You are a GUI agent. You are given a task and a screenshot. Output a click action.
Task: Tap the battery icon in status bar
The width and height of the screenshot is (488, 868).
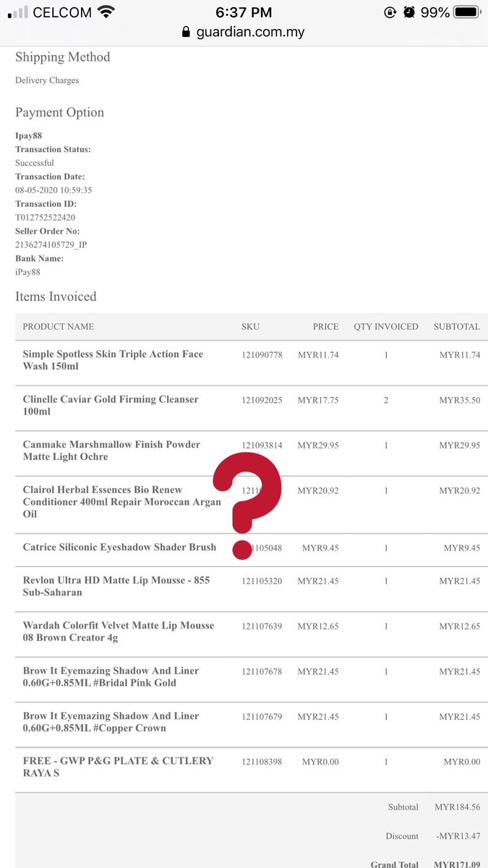(x=468, y=12)
